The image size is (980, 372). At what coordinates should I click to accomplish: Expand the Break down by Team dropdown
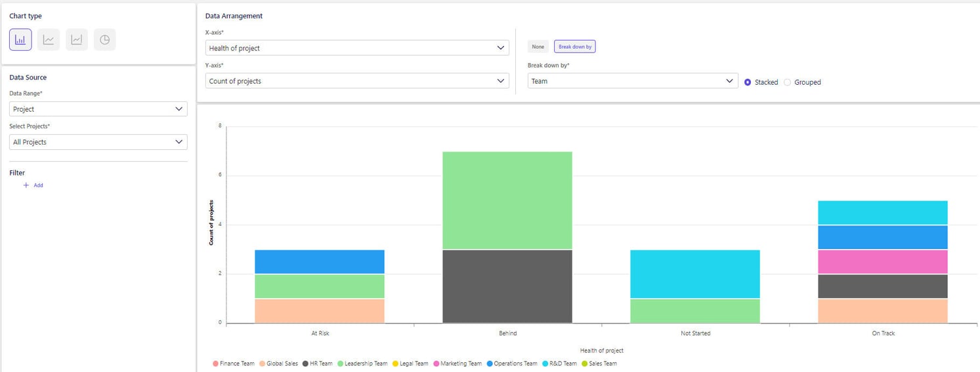click(633, 81)
